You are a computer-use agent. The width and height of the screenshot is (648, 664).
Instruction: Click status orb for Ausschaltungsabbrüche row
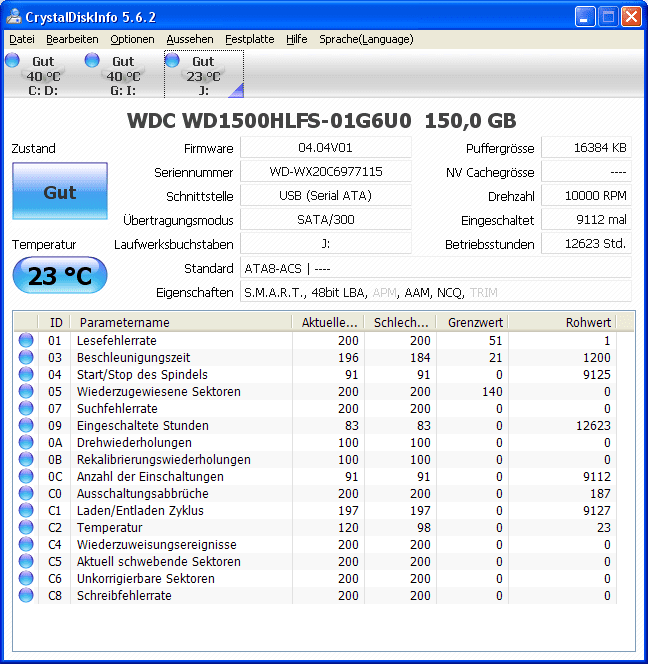point(26,493)
